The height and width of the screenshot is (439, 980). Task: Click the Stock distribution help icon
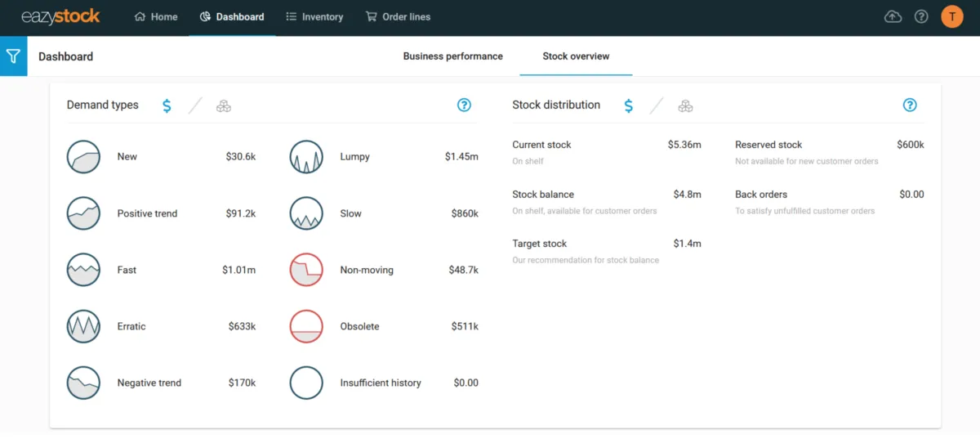(910, 105)
